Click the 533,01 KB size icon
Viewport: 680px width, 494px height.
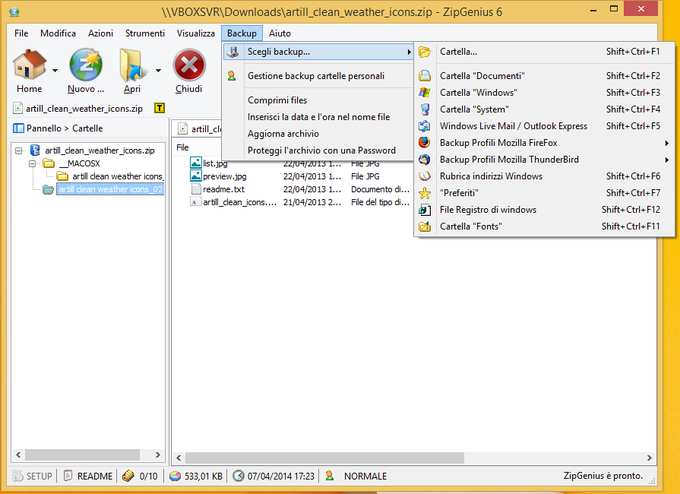(x=175, y=476)
